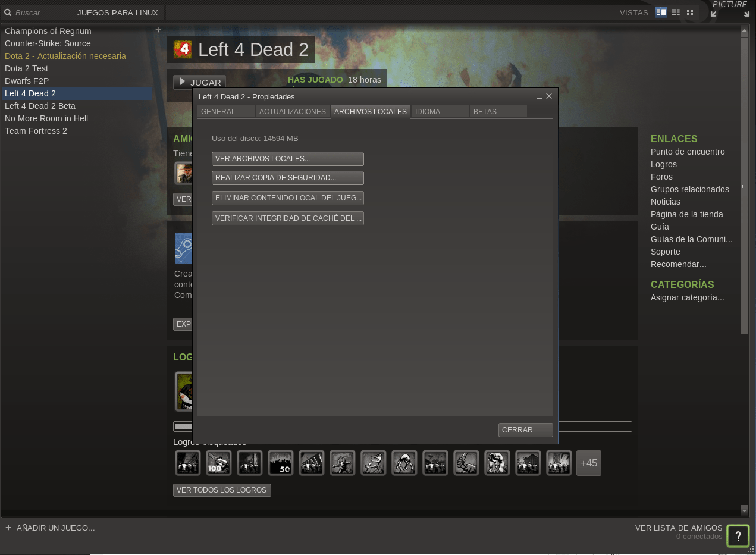Select Dwarfs F2P in the game list
The width and height of the screenshot is (756, 555).
click(77, 81)
